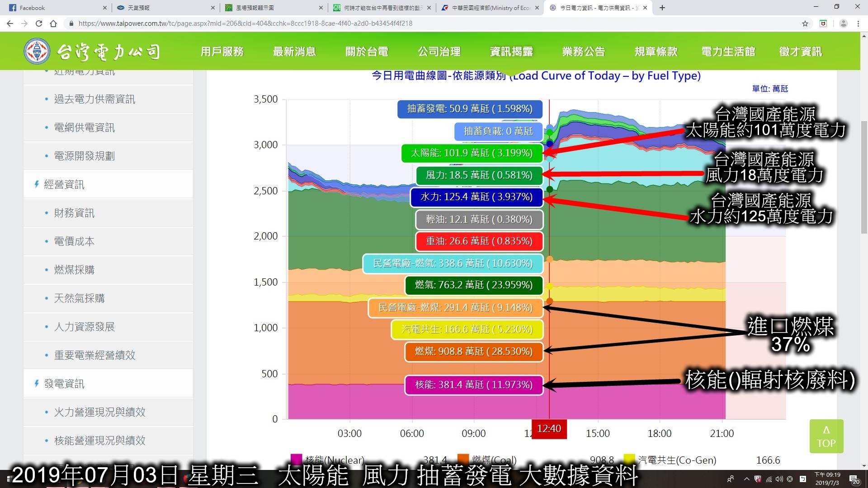Open the 徵才資訊 menu
This screenshot has width=868, height=488.
(801, 52)
